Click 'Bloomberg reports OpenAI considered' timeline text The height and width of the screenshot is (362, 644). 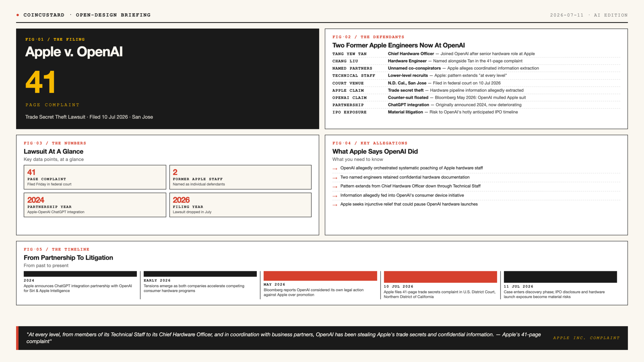point(314,292)
